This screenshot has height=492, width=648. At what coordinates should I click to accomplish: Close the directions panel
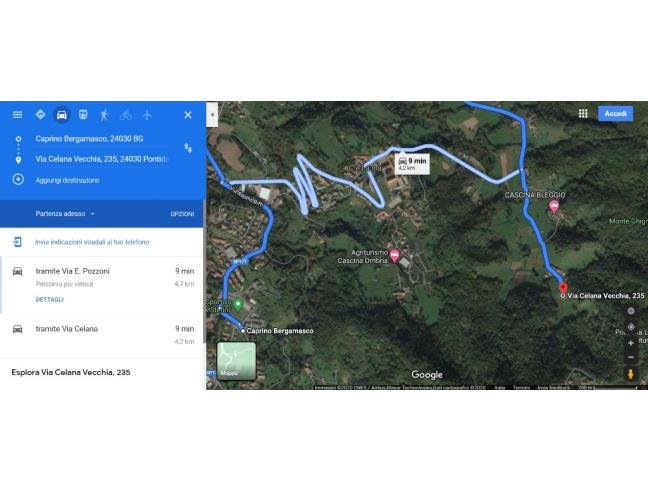[x=188, y=115]
